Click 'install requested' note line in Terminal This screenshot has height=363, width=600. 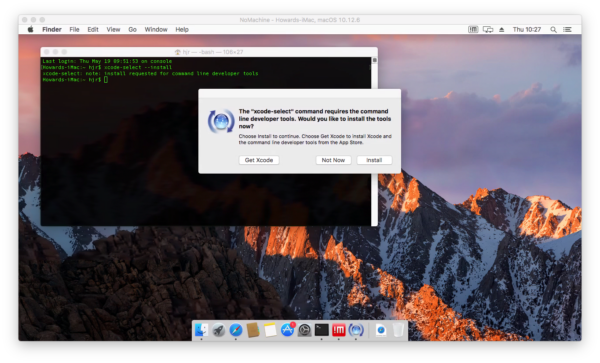tap(150, 73)
